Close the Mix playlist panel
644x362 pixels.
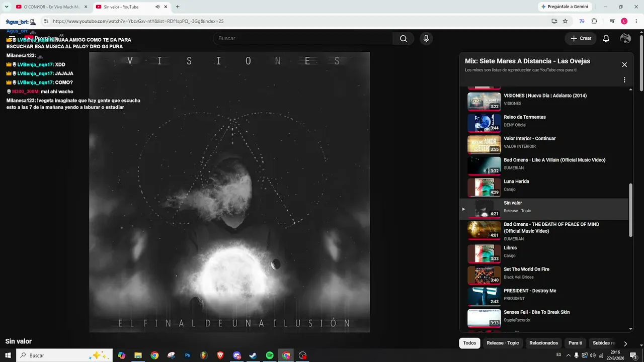pos(624,65)
